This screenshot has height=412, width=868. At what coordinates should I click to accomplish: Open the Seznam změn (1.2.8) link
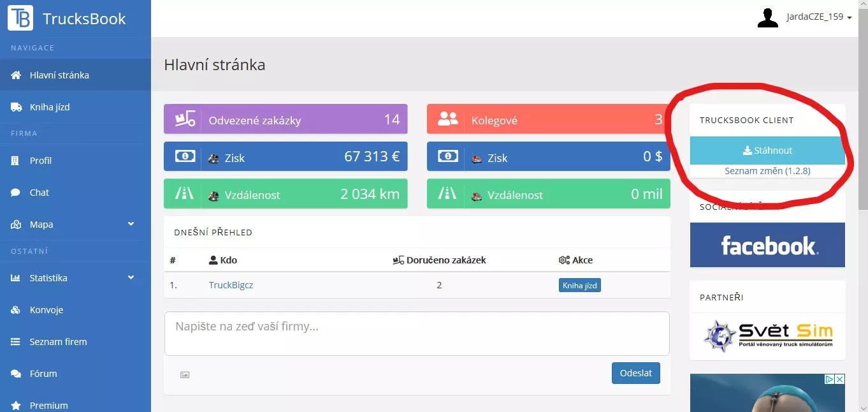pyautogui.click(x=767, y=171)
